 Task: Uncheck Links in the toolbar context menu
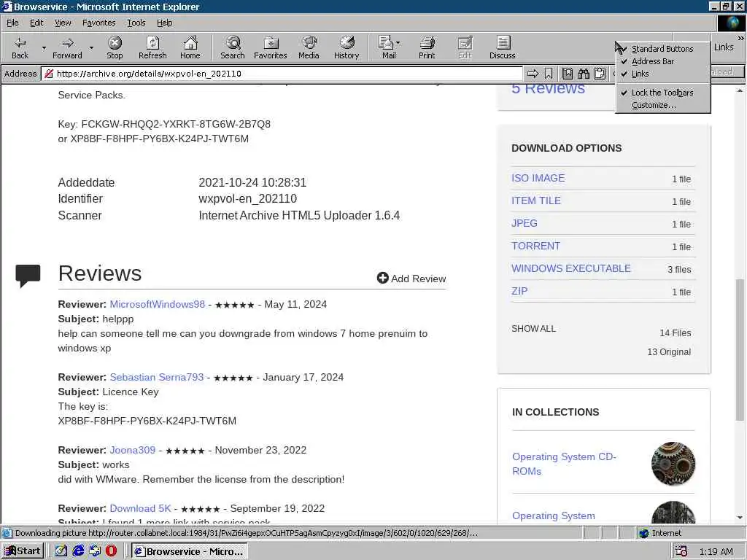tap(662, 74)
